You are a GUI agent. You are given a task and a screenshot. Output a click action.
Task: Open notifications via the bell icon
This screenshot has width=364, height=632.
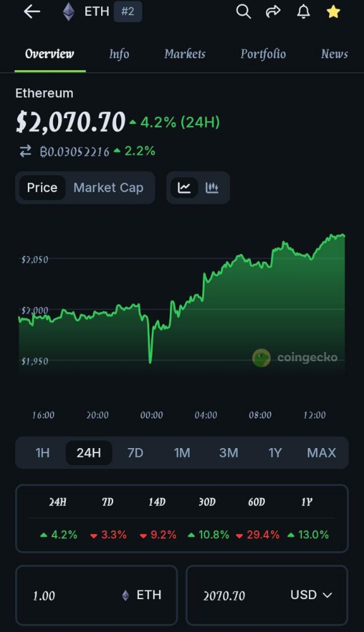tap(303, 11)
